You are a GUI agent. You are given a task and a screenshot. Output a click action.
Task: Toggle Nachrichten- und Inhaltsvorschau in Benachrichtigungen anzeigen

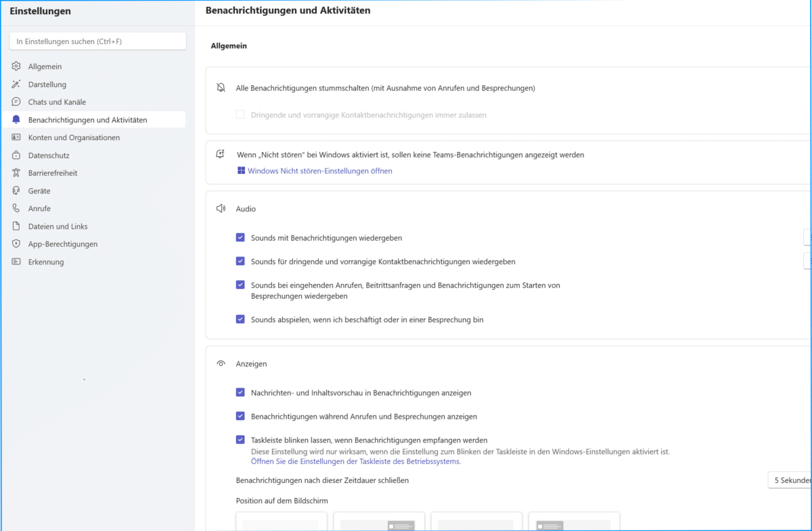[x=240, y=392]
